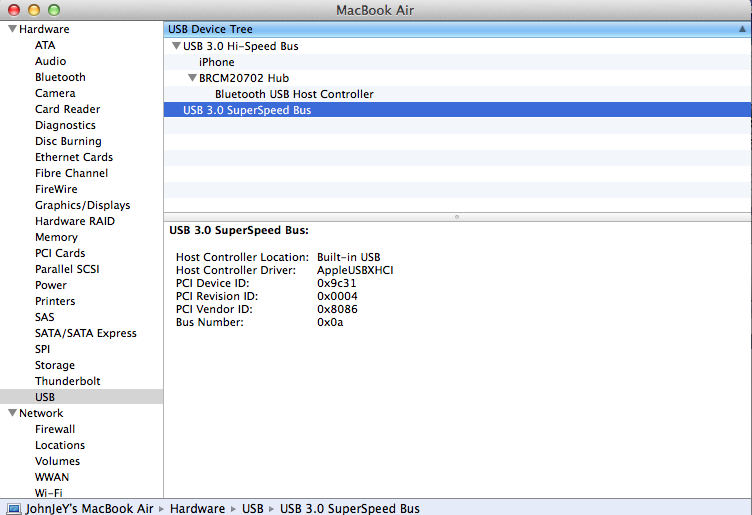Viewport: 752px width, 515px height.
Task: Open Card Reader information
Action: tap(68, 109)
